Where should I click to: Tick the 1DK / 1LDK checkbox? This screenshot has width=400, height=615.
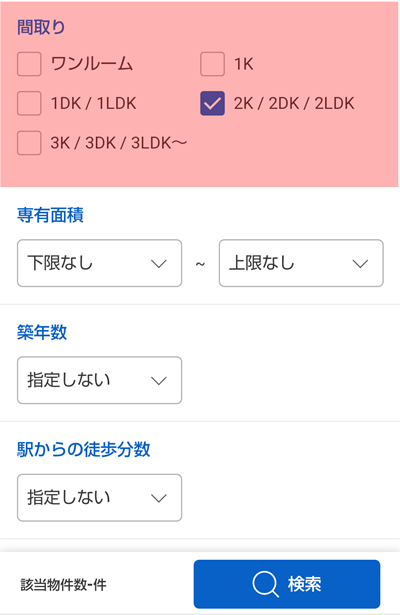29,103
